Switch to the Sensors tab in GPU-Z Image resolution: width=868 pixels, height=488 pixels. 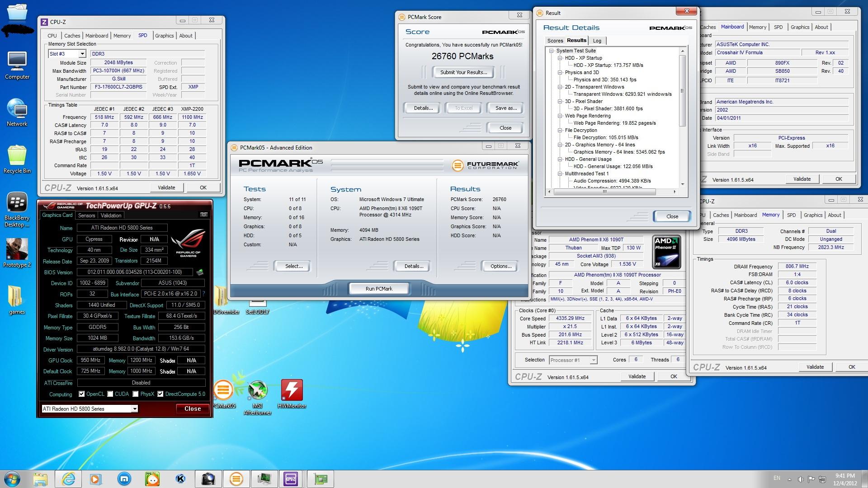(86, 216)
